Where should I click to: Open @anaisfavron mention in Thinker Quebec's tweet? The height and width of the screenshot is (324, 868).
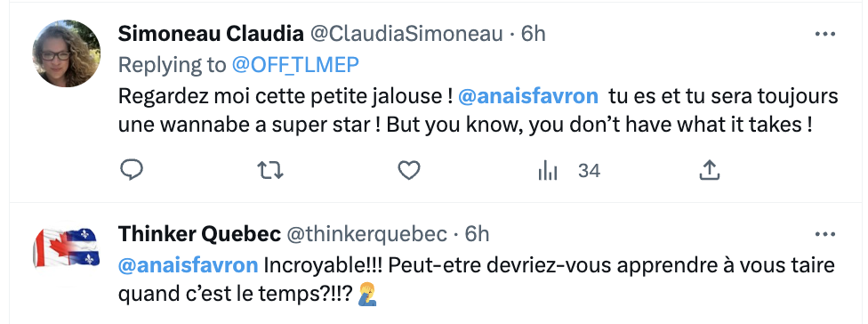coord(189,265)
